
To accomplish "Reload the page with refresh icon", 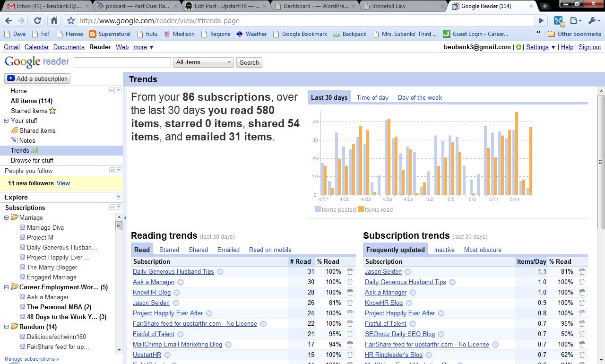I will [x=38, y=21].
